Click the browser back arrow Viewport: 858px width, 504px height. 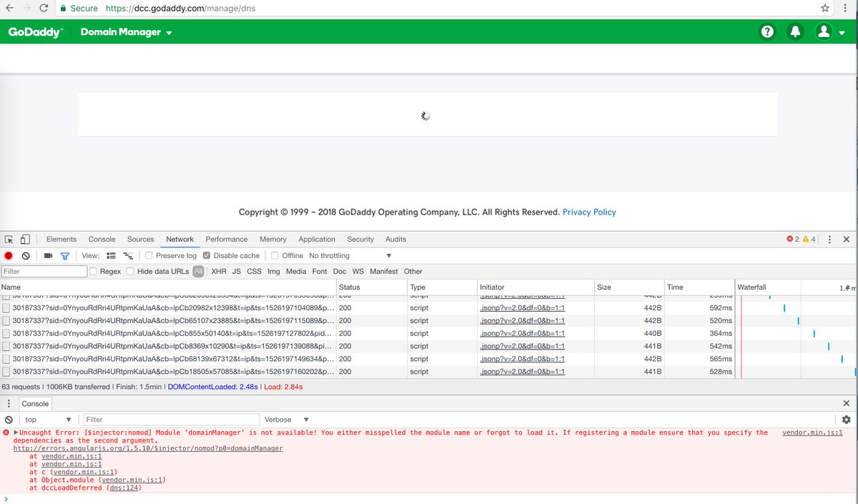coord(9,8)
